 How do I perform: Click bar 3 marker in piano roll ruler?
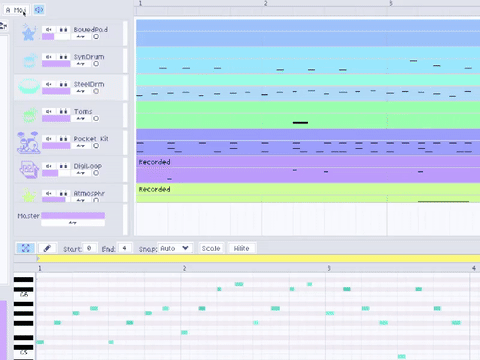[x=329, y=268]
